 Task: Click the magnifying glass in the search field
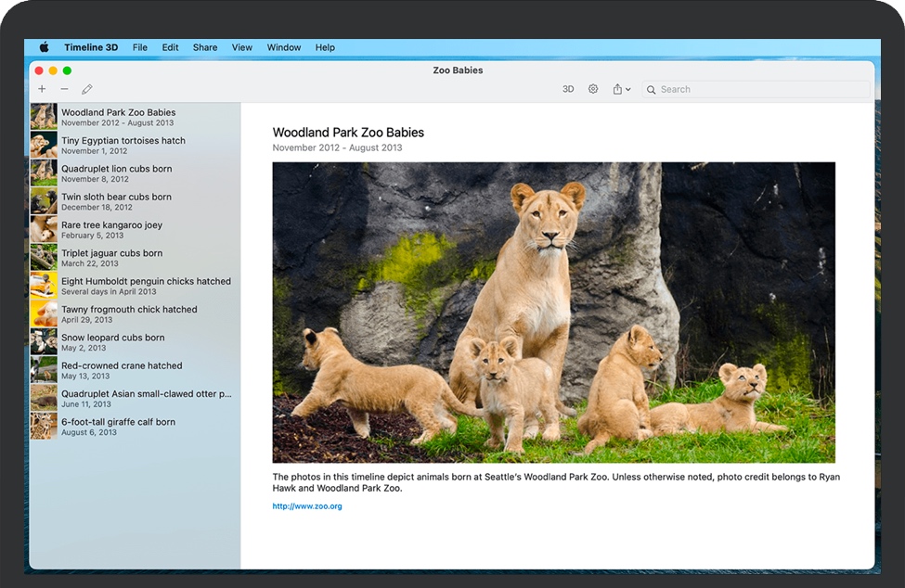click(x=653, y=89)
